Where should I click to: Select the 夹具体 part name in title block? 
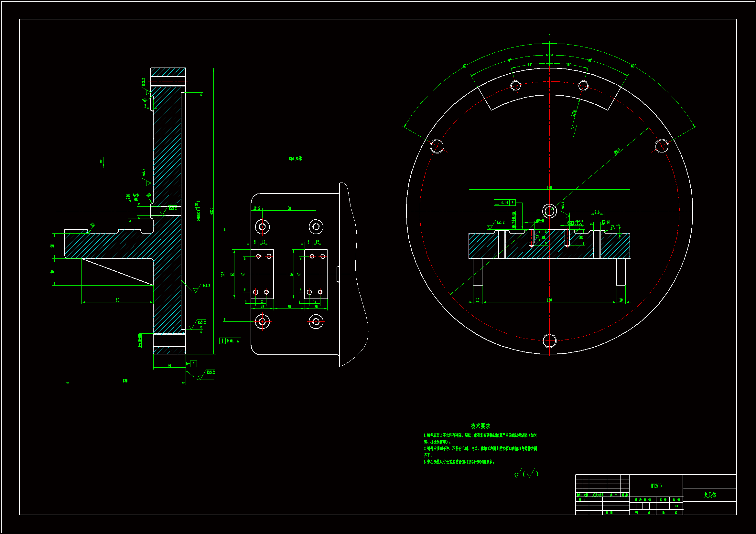709,495
